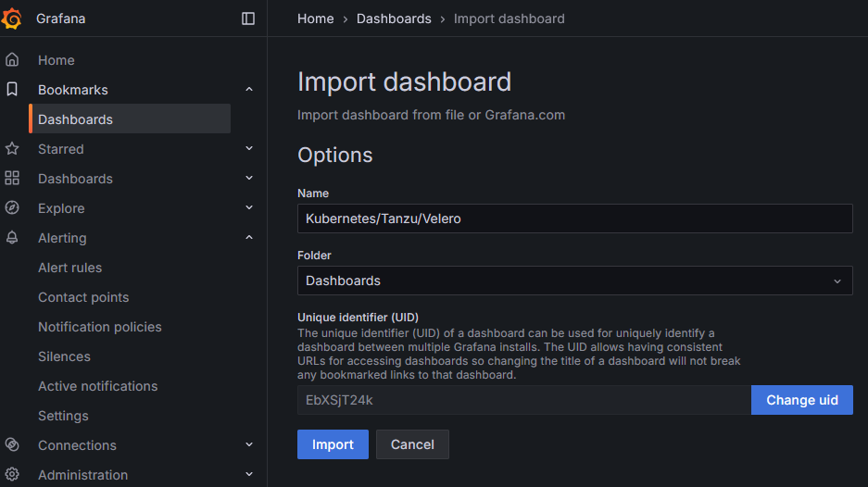The image size is (868, 487).
Task: Go to Dashboards breadcrumb link
Action: pyautogui.click(x=394, y=19)
